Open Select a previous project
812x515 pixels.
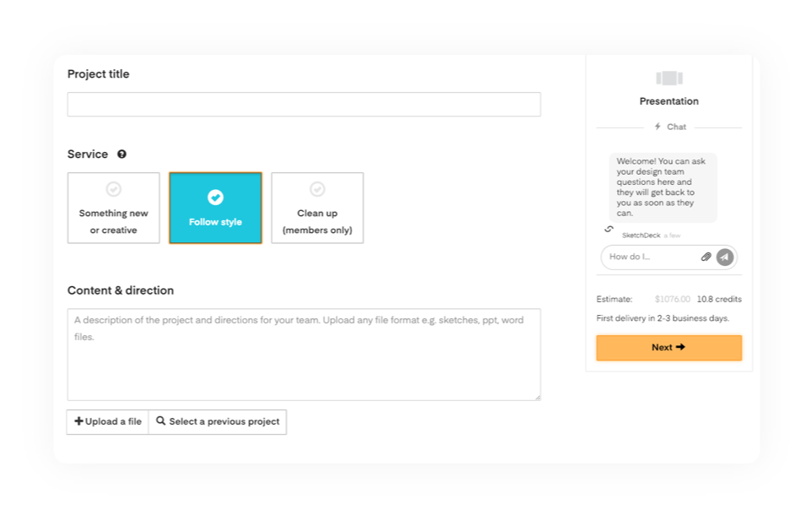(x=218, y=422)
